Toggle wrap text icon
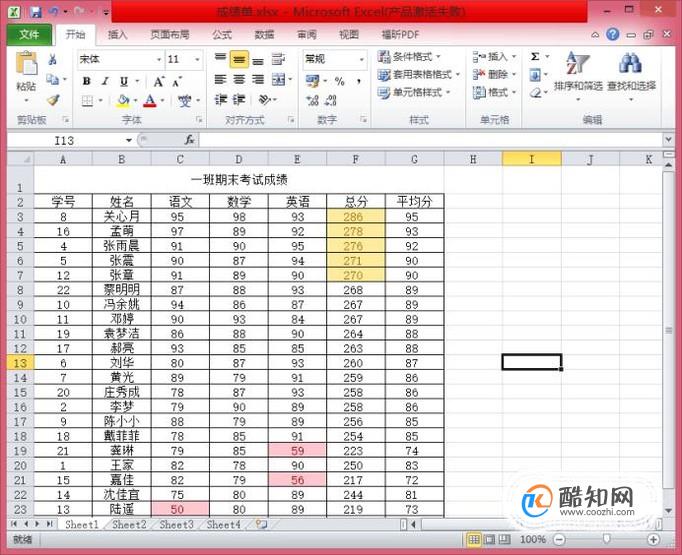 click(x=278, y=59)
